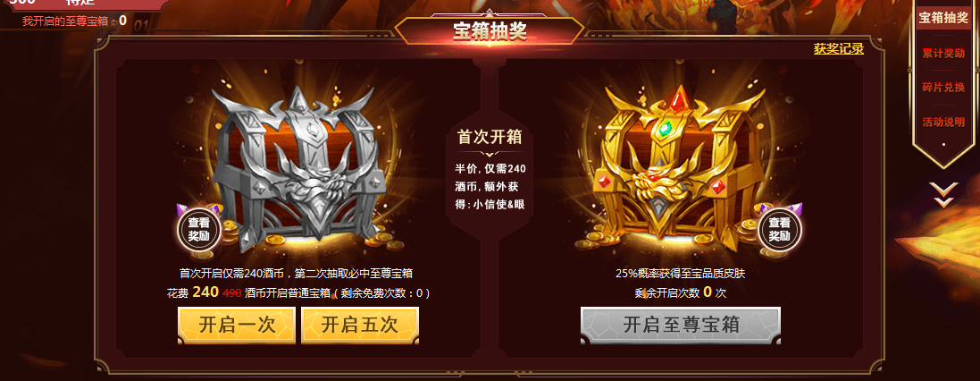The image size is (980, 381).
Task: Click the 剩余开启次数 0 次 text
Action: coord(680,292)
